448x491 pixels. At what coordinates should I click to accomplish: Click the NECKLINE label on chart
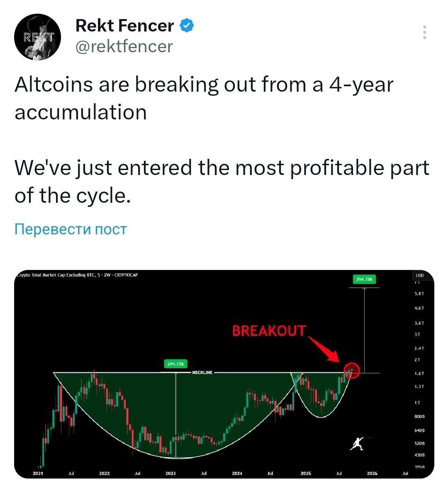(202, 372)
